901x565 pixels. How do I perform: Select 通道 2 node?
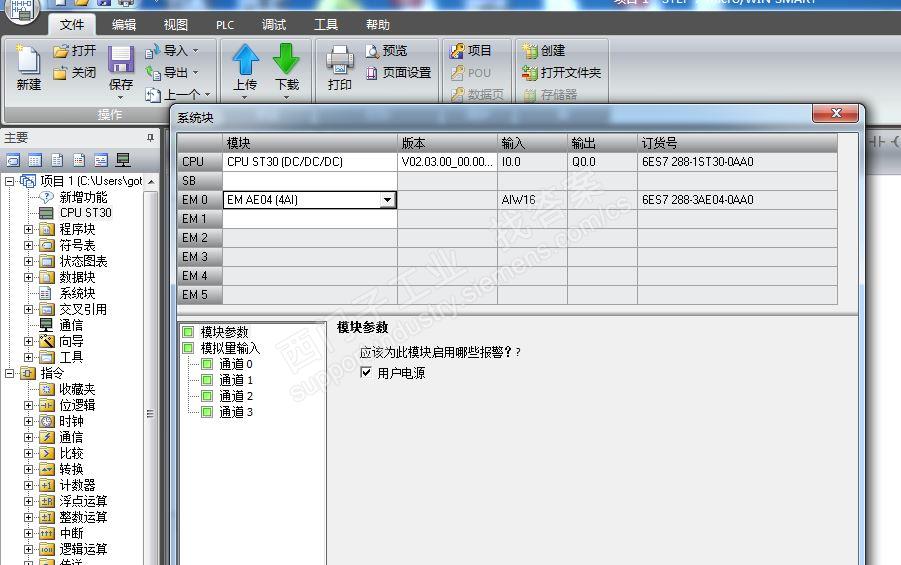236,397
